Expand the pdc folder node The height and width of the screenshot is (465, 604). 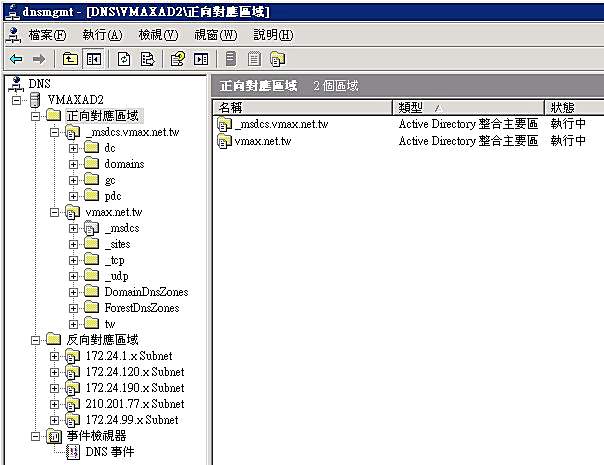[x=73, y=196]
